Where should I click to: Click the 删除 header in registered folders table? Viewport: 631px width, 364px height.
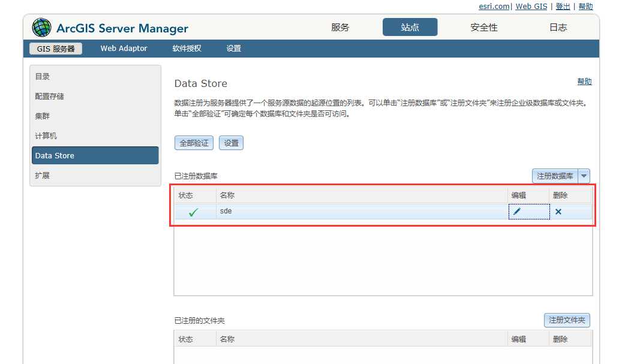point(570,339)
